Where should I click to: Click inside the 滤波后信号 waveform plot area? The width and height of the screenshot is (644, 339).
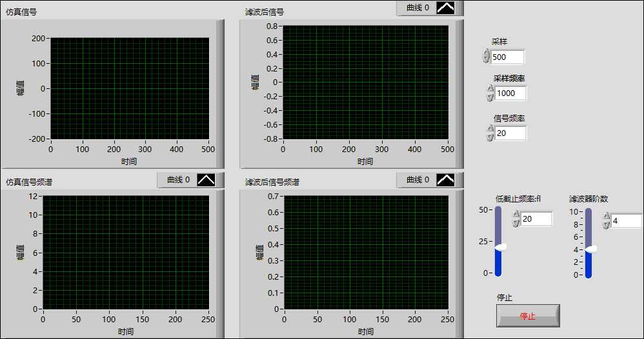coord(365,82)
